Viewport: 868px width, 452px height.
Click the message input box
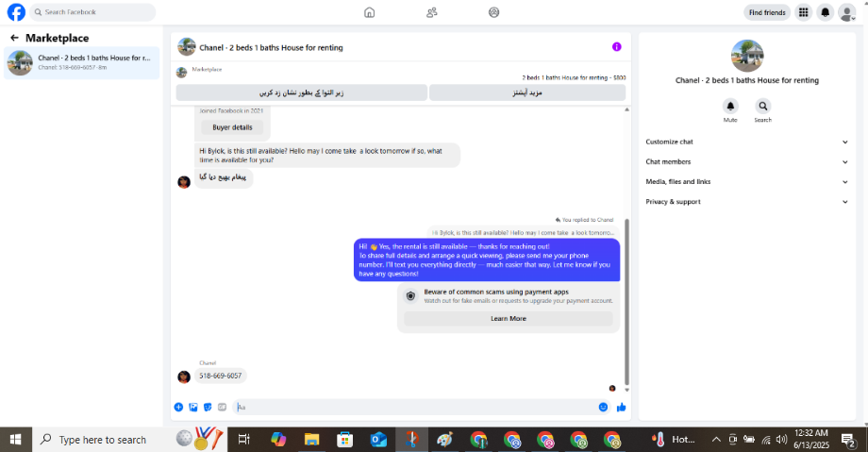click(x=421, y=407)
